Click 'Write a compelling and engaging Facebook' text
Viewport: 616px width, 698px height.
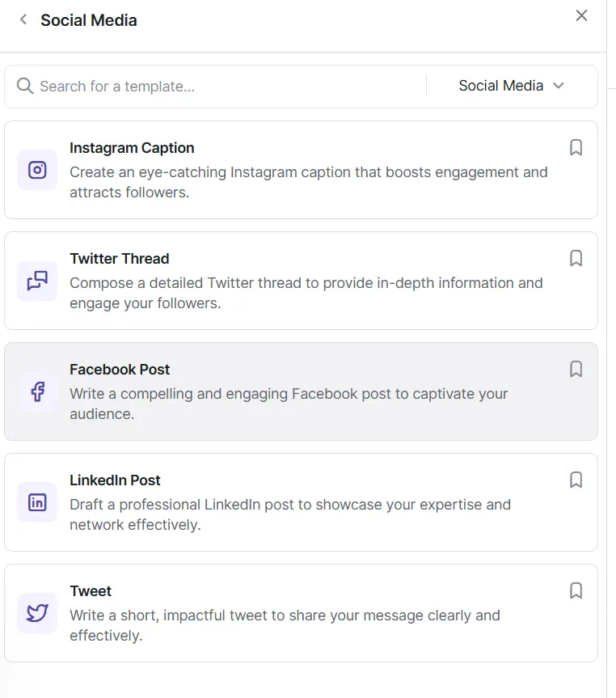pos(289,404)
